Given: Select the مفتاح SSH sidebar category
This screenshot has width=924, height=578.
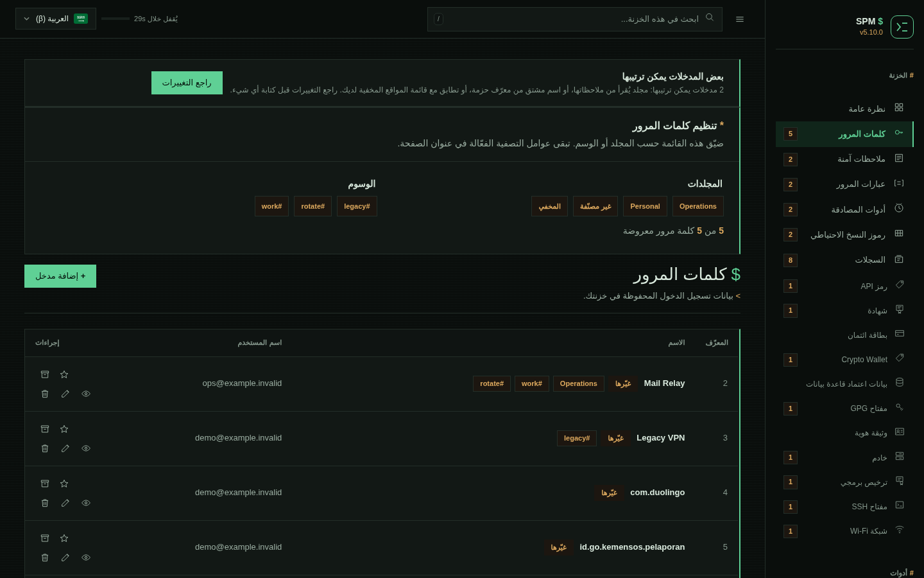Looking at the screenshot, I should click(x=844, y=506).
